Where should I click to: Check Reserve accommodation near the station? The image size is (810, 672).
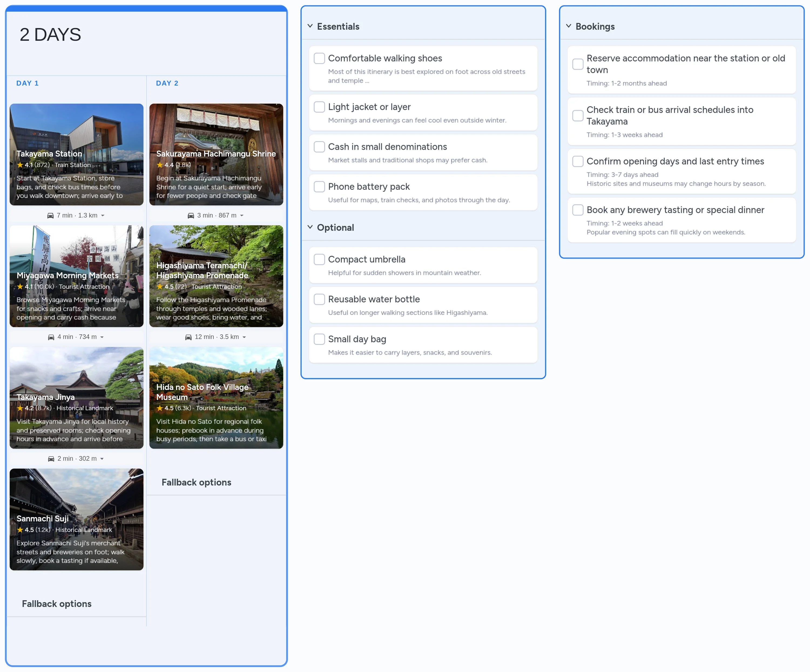click(x=578, y=64)
